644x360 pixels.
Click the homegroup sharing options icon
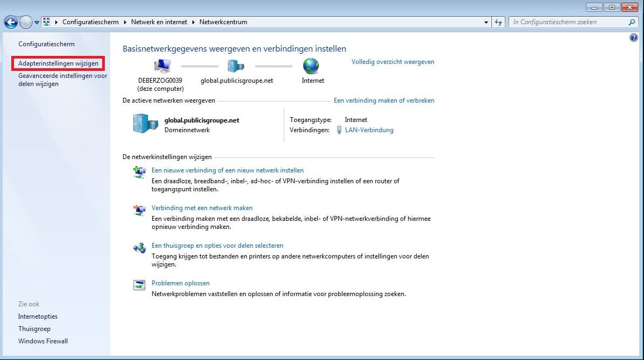139,248
